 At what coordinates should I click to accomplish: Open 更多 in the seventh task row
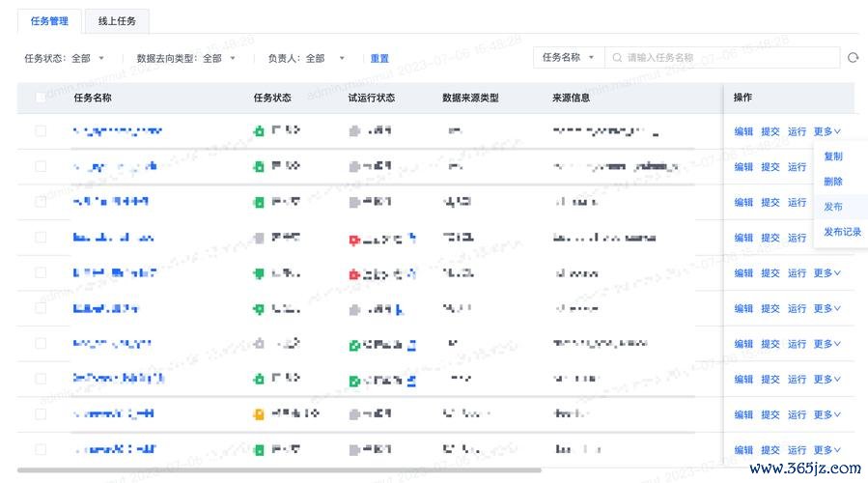tap(827, 344)
